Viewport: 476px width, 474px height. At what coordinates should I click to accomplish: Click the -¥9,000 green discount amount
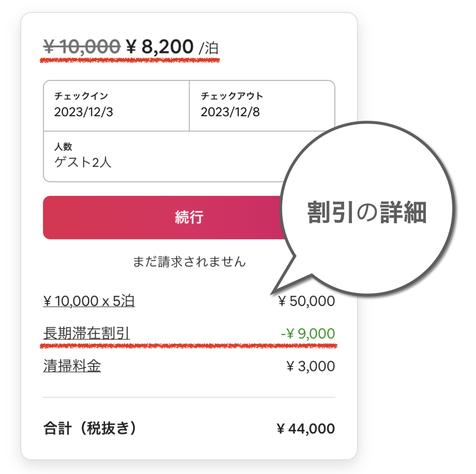tap(308, 334)
